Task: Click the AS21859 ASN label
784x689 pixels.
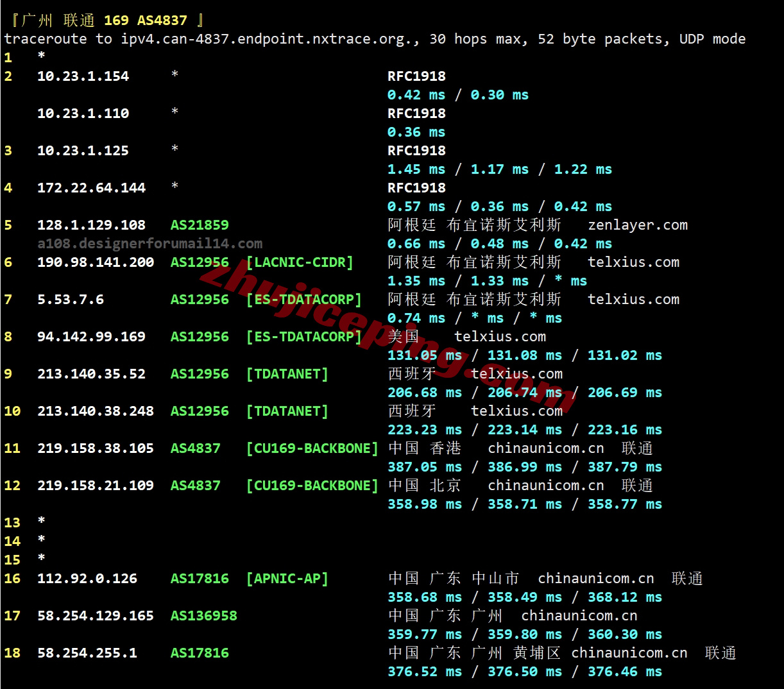Action: 200,225
